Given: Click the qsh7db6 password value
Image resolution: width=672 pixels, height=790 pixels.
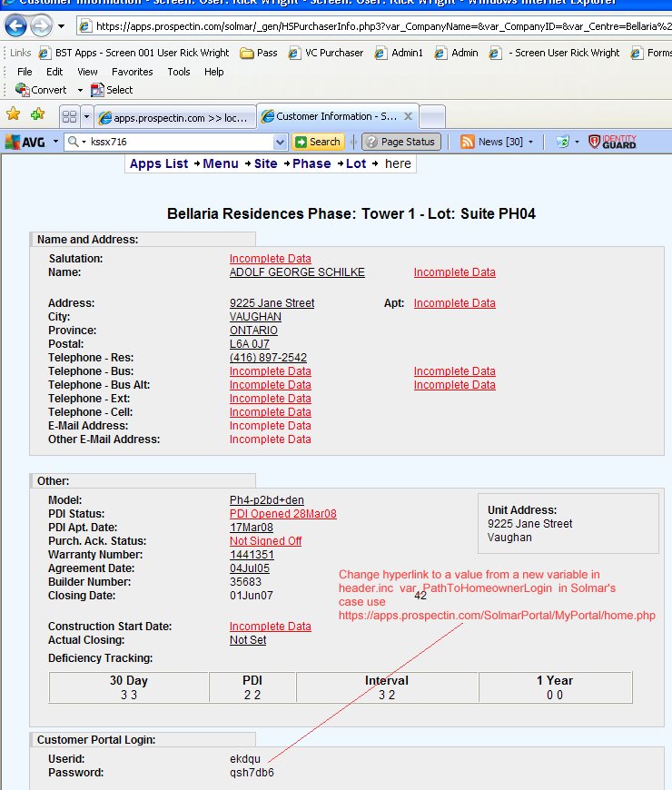Looking at the screenshot, I should tap(252, 773).
